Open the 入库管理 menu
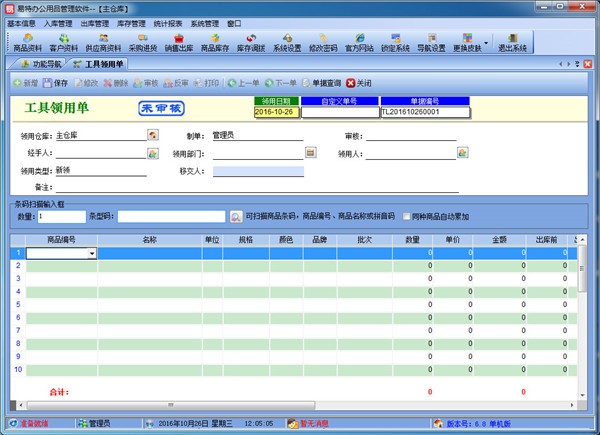Image resolution: width=600 pixels, height=435 pixels. [x=59, y=22]
